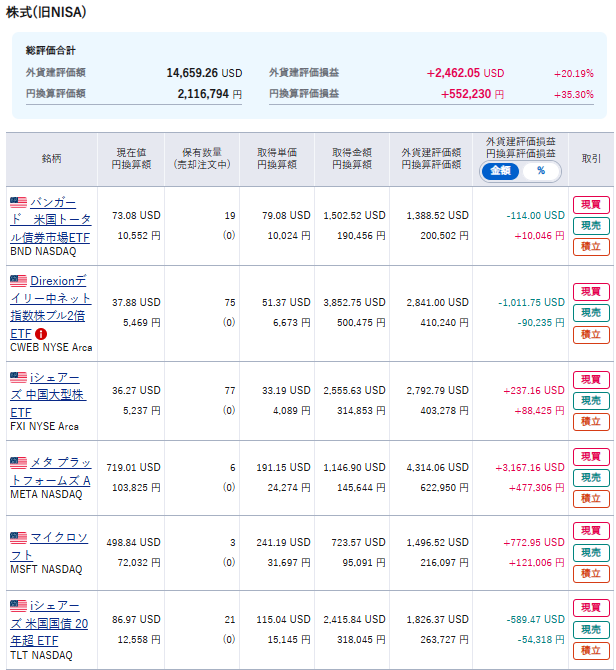616x670 pixels.
Task: Click 現売 button for META
Action: pos(591,478)
